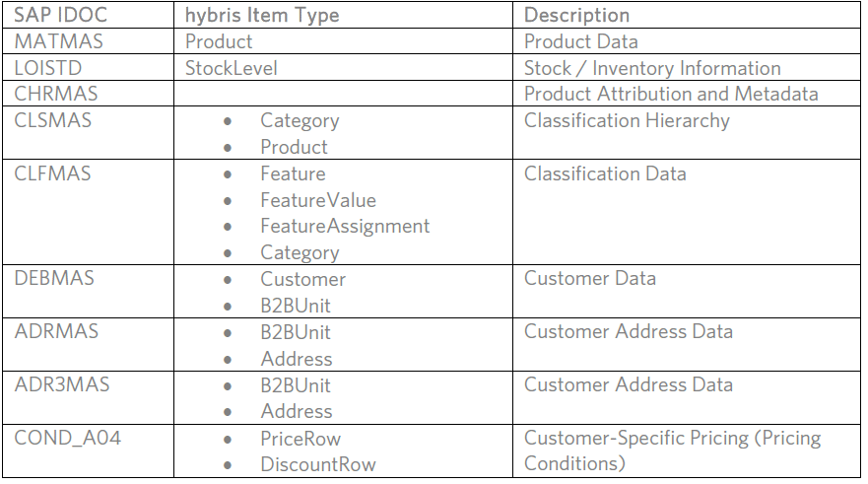Click the StockLevel item type

click(232, 68)
